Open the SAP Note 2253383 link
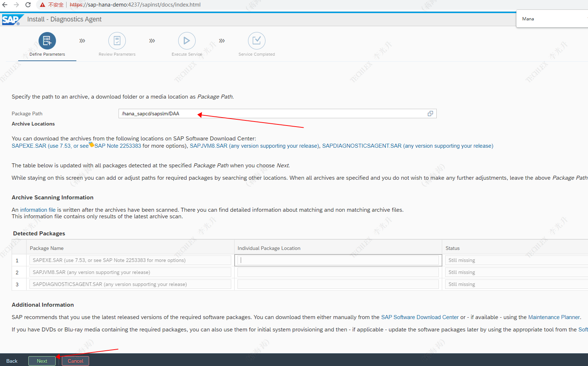The width and height of the screenshot is (588, 366). (x=118, y=146)
